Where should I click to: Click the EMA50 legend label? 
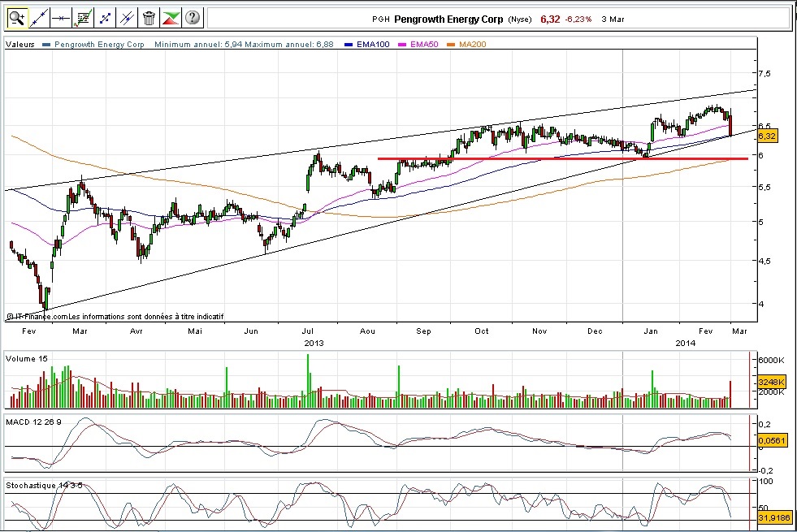pos(424,44)
